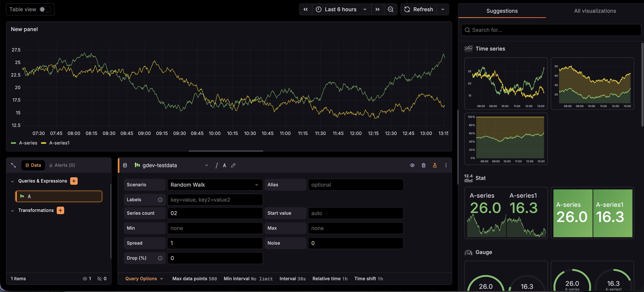Screen dimensions: 644x292
Task: Add a new query with the plus icon
Action: pos(74,181)
